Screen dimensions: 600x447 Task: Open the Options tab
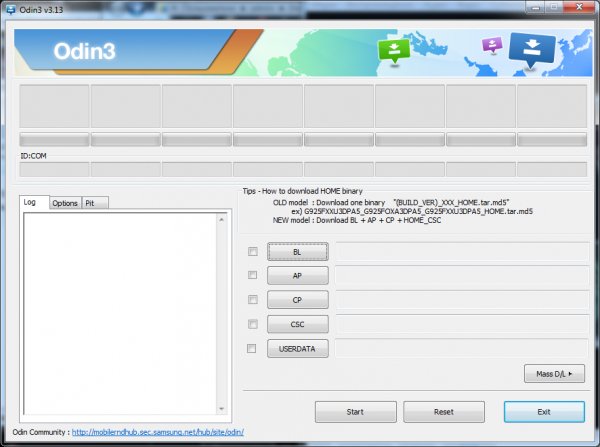tap(65, 203)
